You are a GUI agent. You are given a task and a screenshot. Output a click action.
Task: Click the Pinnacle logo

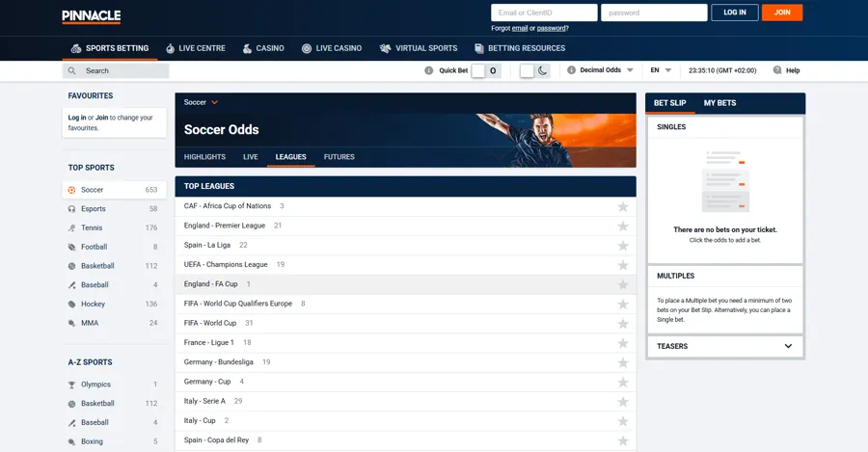point(92,16)
